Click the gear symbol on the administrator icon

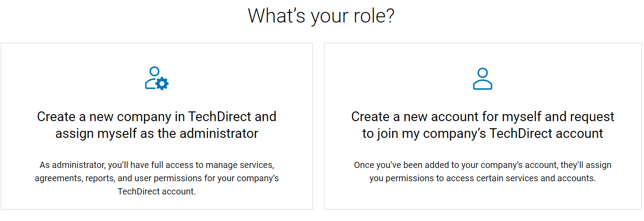tap(162, 84)
